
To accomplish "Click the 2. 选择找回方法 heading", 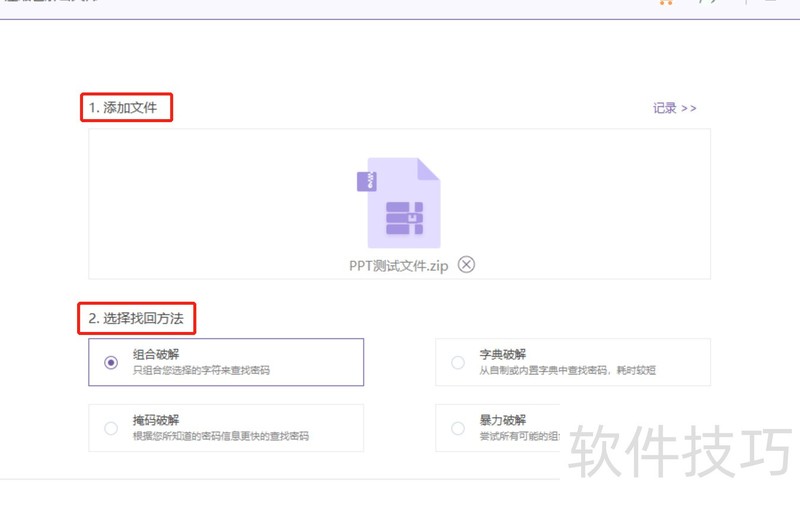I will pos(136,318).
